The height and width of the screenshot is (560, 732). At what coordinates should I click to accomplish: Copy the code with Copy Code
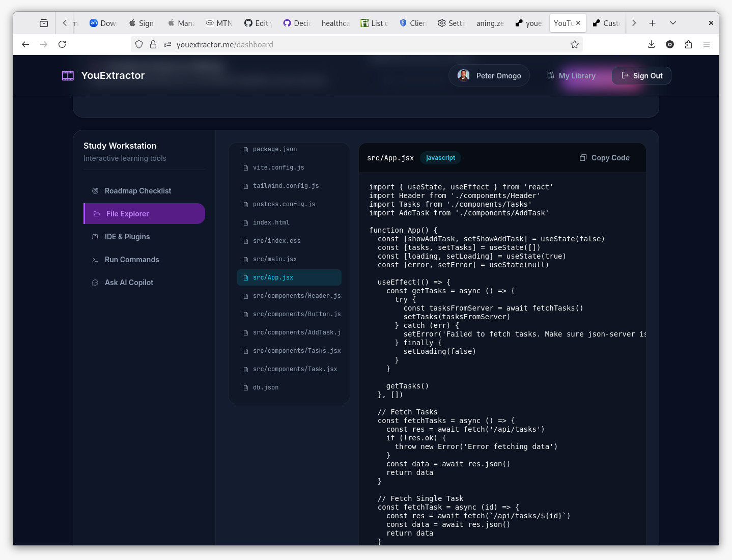605,158
